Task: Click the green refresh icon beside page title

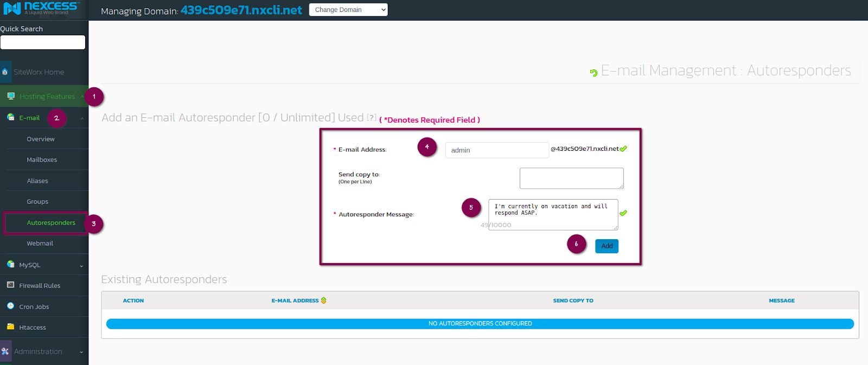Action: 593,73
